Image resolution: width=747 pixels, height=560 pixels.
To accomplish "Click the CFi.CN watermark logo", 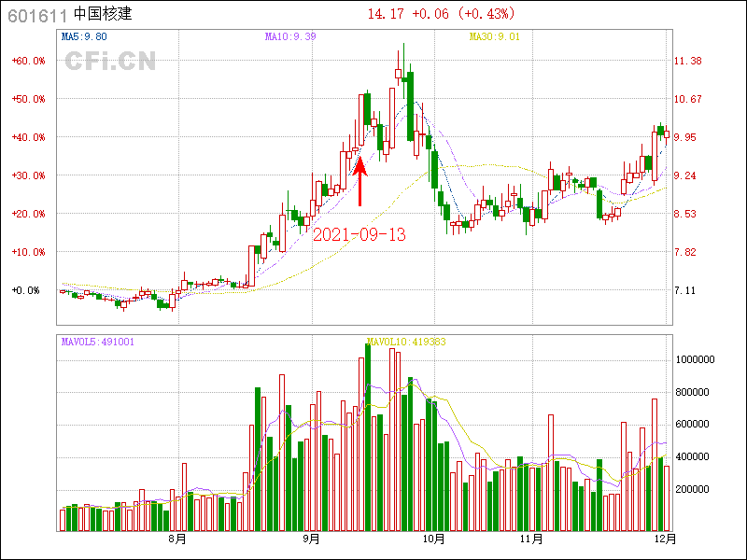I will click(110, 62).
